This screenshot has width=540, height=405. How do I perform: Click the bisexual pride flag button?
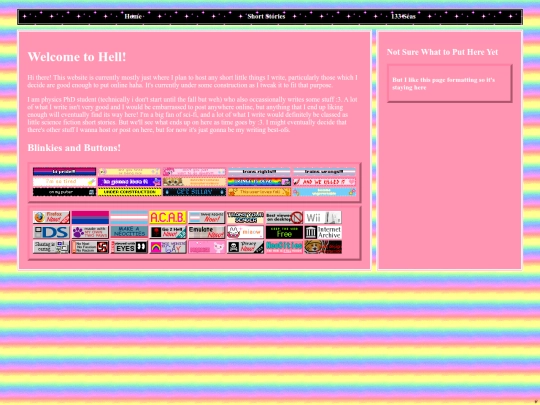pyautogui.click(x=90, y=217)
